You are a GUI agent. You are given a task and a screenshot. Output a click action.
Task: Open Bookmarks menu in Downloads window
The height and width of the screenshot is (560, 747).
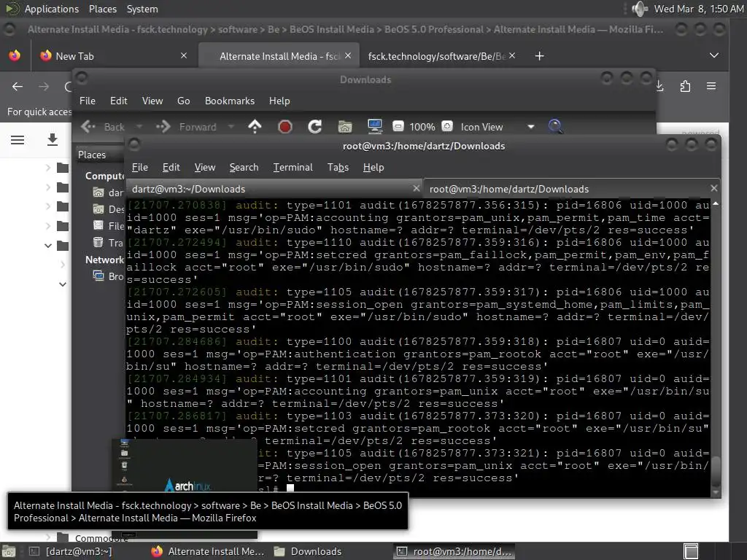pos(230,101)
